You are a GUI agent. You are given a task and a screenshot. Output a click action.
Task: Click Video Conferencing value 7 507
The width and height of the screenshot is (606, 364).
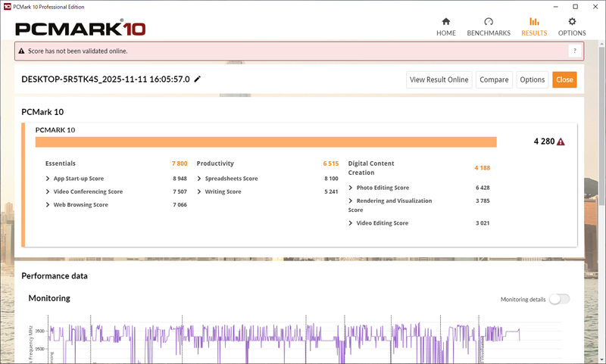[x=180, y=191]
